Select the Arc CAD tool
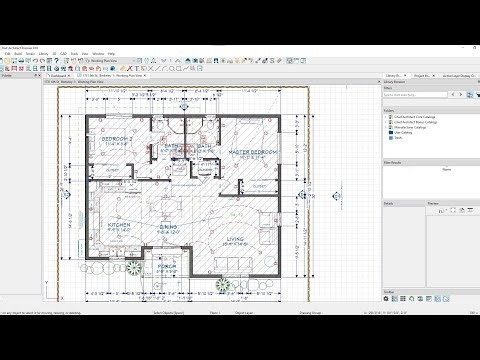The image size is (480, 360). pos(164,68)
